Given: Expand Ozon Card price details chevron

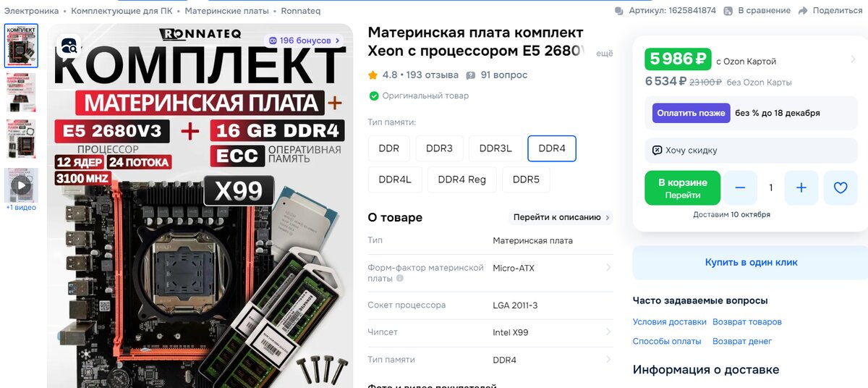Looking at the screenshot, I should click(854, 59).
